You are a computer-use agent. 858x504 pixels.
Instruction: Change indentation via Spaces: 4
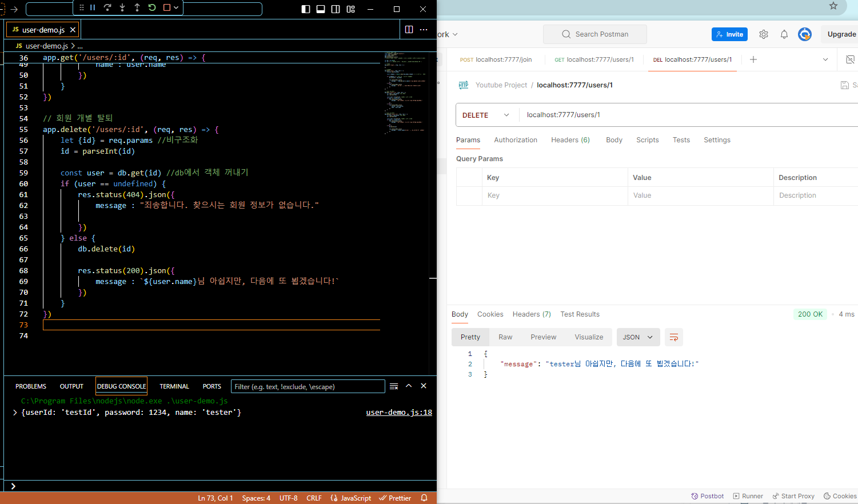256,498
